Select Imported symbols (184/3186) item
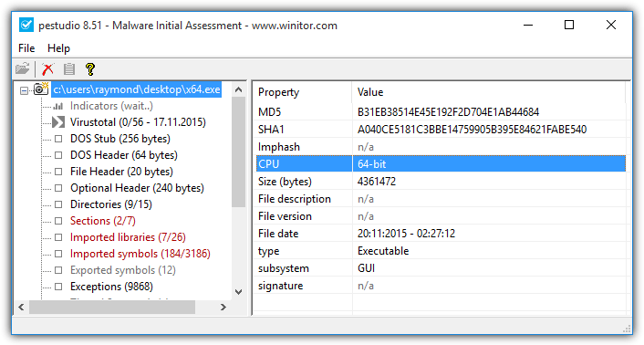 click(140, 254)
